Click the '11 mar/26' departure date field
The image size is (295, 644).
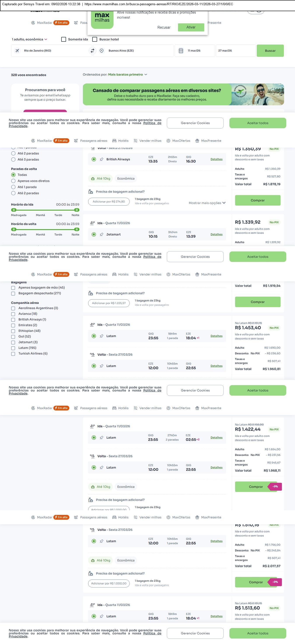[194, 51]
